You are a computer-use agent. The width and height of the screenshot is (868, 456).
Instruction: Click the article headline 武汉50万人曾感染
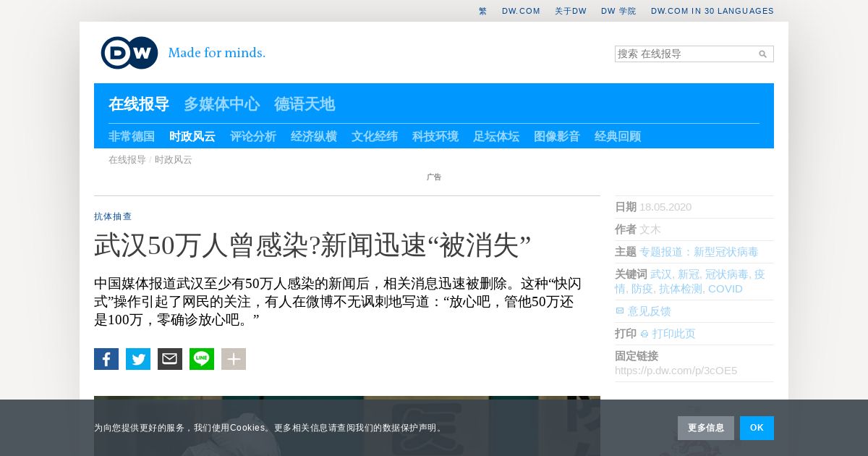312,246
